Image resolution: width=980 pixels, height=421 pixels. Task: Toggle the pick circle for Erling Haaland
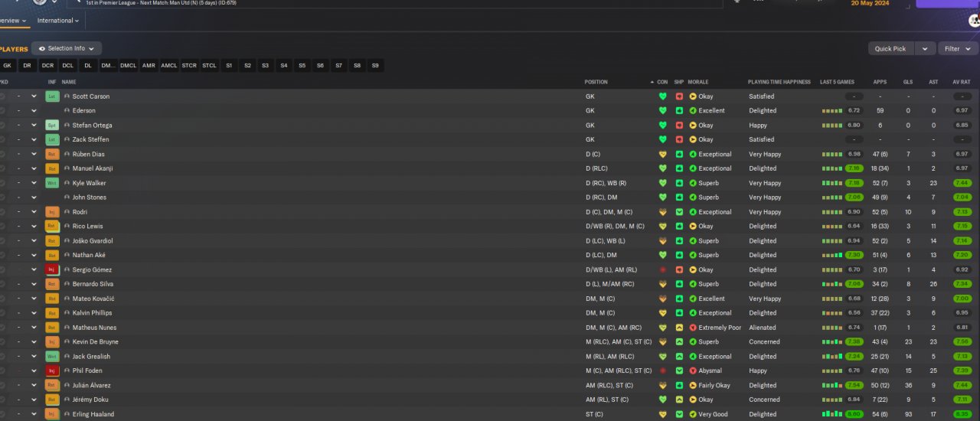2,414
